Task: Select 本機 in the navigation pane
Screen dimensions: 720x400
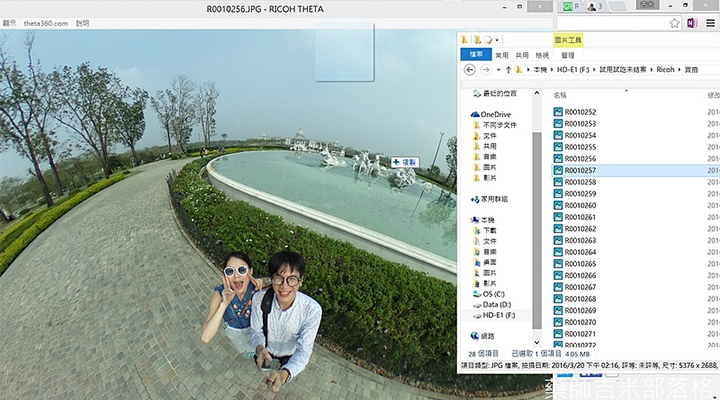Action: (487, 220)
